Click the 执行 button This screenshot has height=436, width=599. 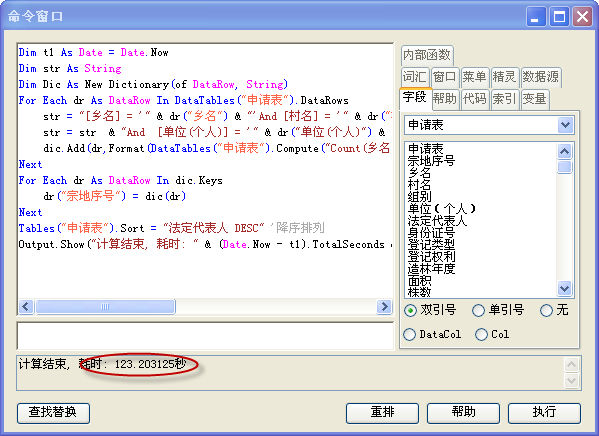coord(544,413)
